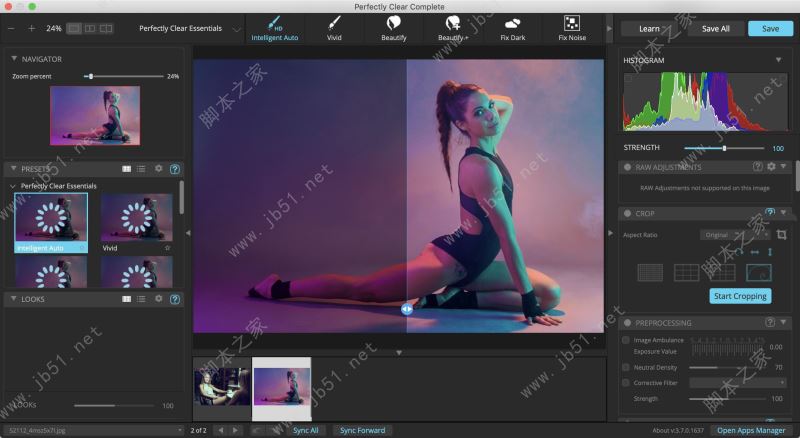Open help for the Presets panel

(x=174, y=169)
